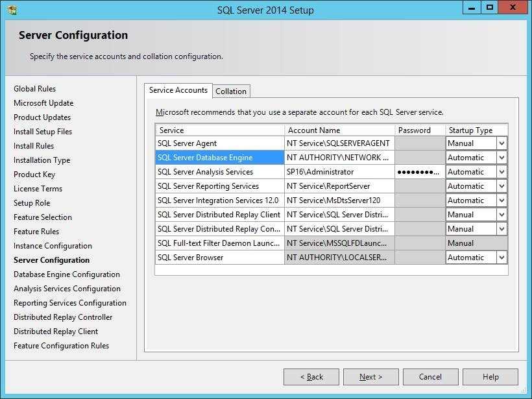532x399 pixels.
Task: Click the Startup Type column header
Action: click(x=476, y=130)
